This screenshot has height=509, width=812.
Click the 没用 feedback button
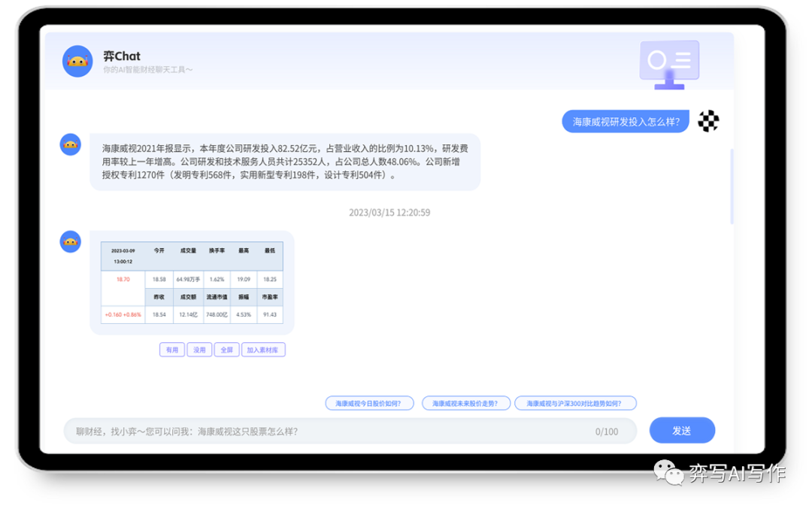tap(199, 350)
